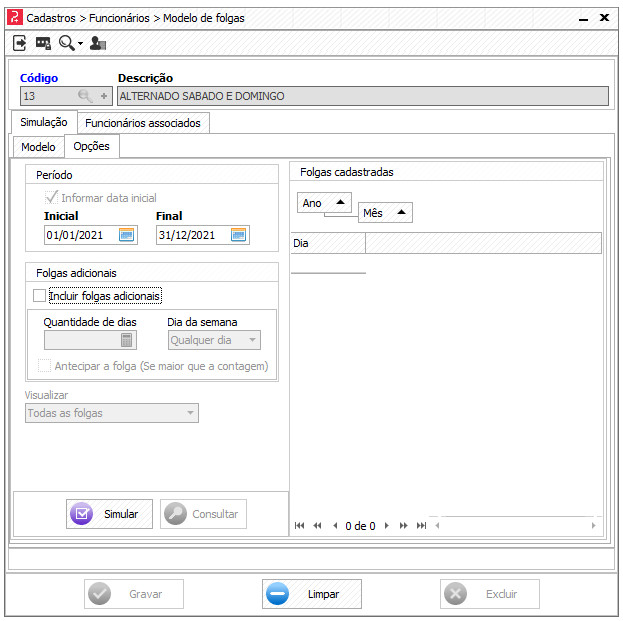
Task: Click the plus icon in Código field
Action: point(104,96)
